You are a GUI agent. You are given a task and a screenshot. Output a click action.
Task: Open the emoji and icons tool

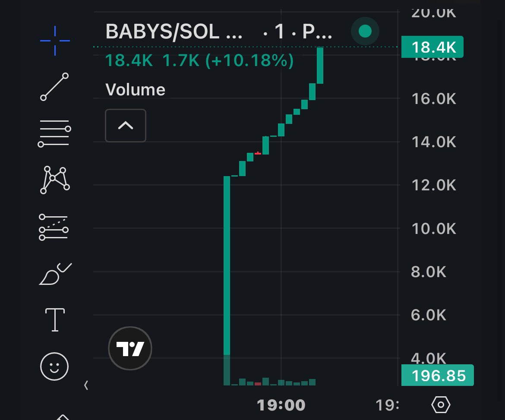tap(54, 366)
